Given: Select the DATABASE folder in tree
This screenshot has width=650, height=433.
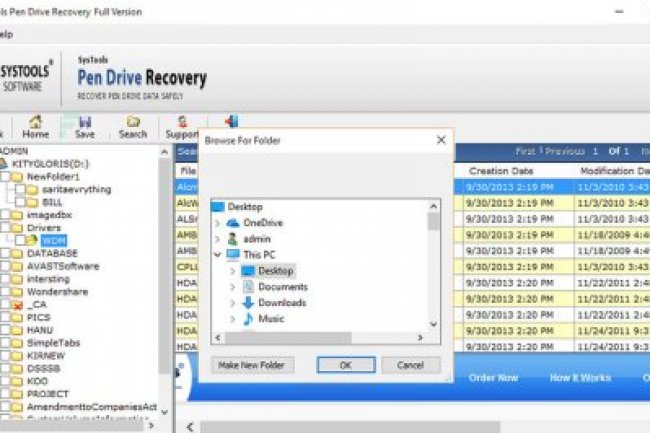Looking at the screenshot, I should pyautogui.click(x=51, y=253).
